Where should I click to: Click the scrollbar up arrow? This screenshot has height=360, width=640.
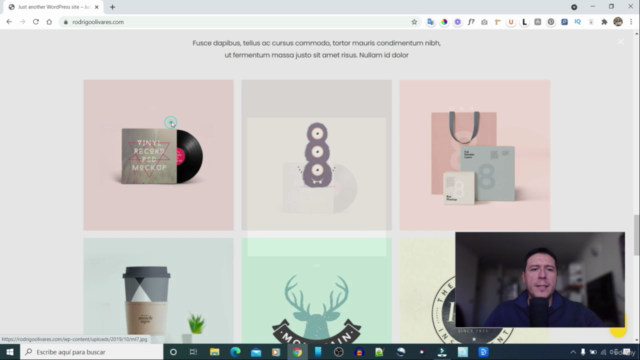pos(637,33)
